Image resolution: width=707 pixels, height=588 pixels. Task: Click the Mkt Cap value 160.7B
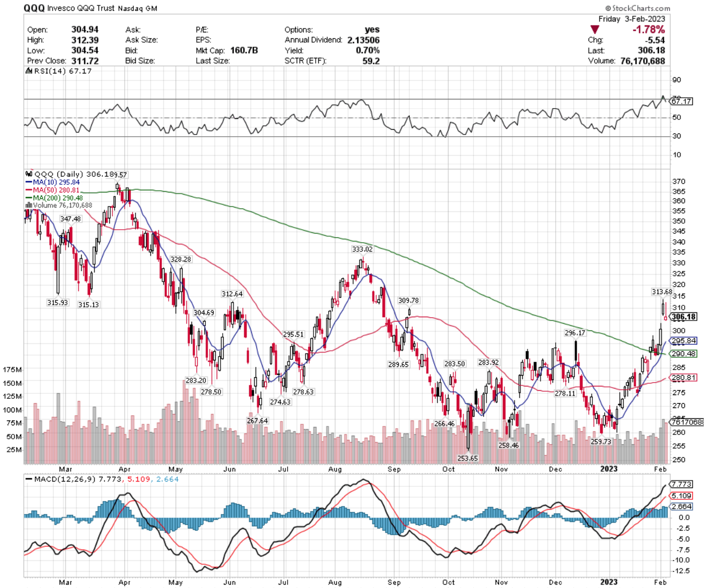(x=243, y=50)
